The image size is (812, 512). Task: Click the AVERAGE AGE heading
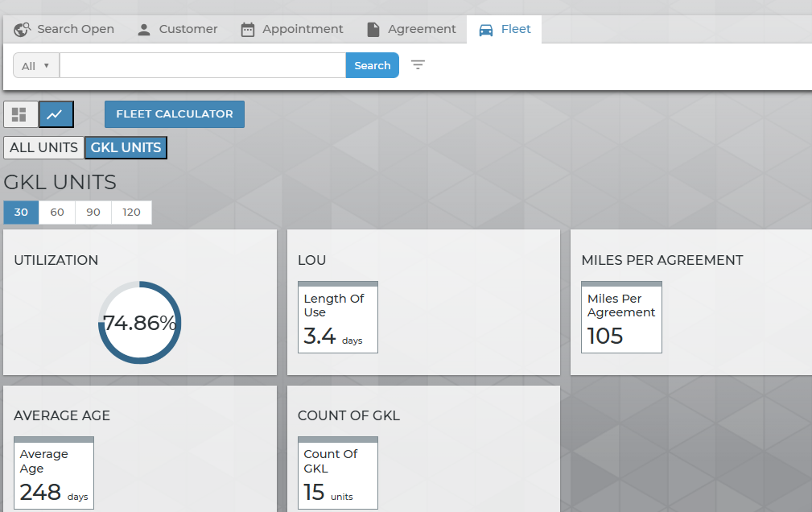[62, 415]
